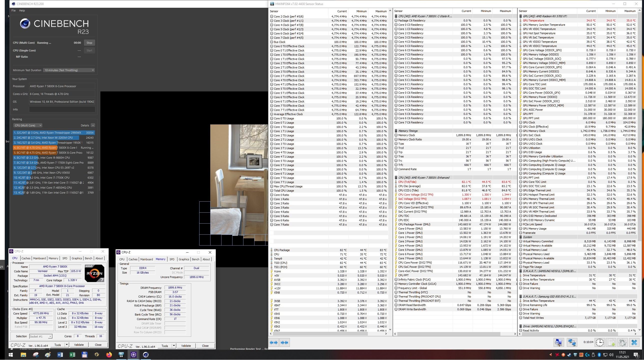Viewport: 644px width, 360px height.
Task: Switch to Caches tab in left CPU-Z
Action: [x=26, y=258]
